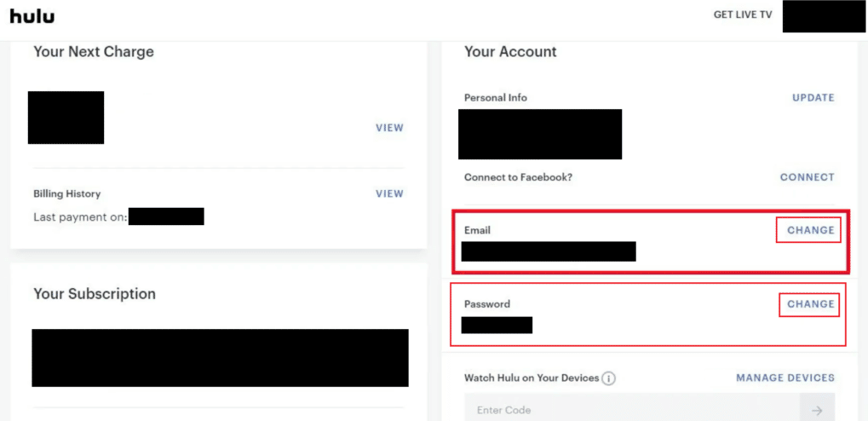The image size is (868, 421).
Task: Click the Hulu logo
Action: pos(32,16)
